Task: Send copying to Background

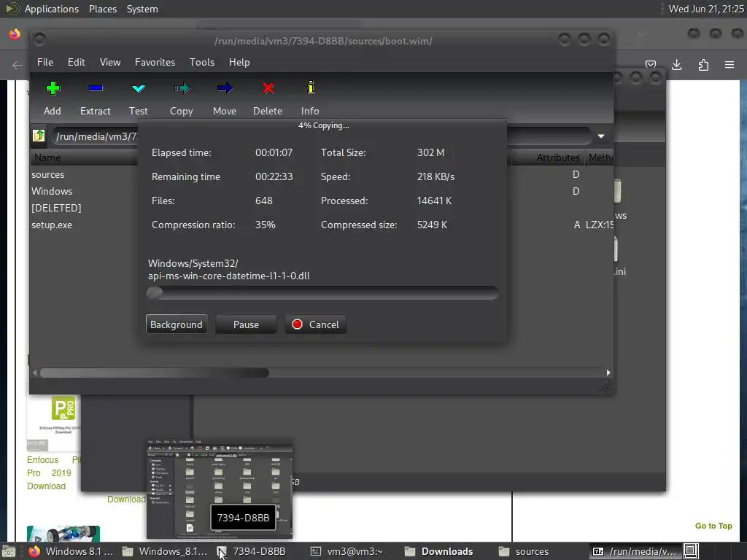Action: point(177,324)
